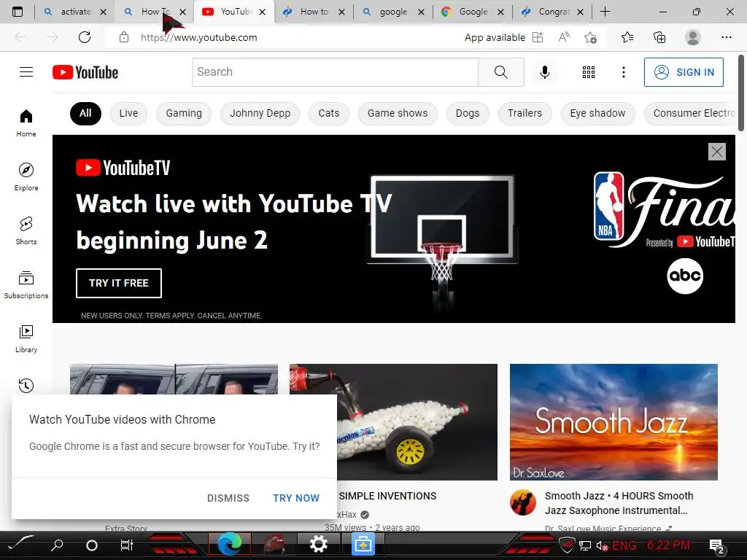Screen dimensions: 747x560
Task: Click the SIGN IN button
Action: 684,72
